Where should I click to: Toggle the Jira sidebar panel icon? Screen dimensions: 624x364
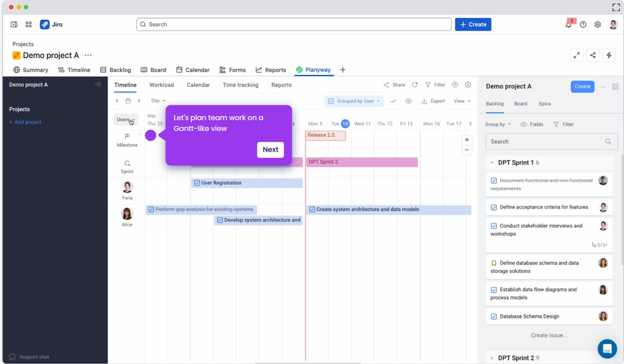click(x=14, y=24)
